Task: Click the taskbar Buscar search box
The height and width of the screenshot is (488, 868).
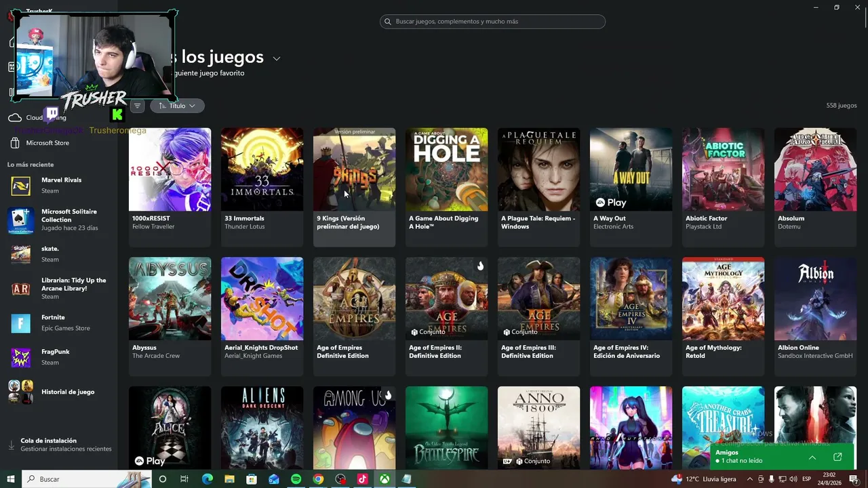Action: 87,479
